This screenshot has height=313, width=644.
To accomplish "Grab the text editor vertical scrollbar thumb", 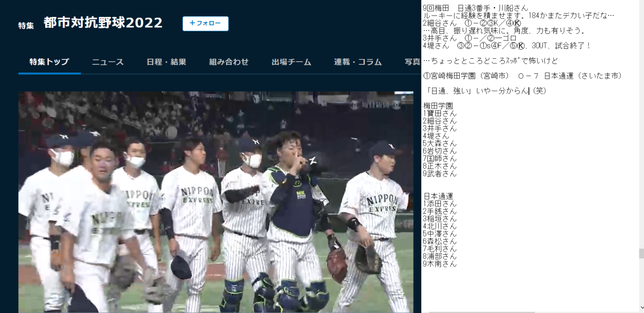I will [641, 254].
